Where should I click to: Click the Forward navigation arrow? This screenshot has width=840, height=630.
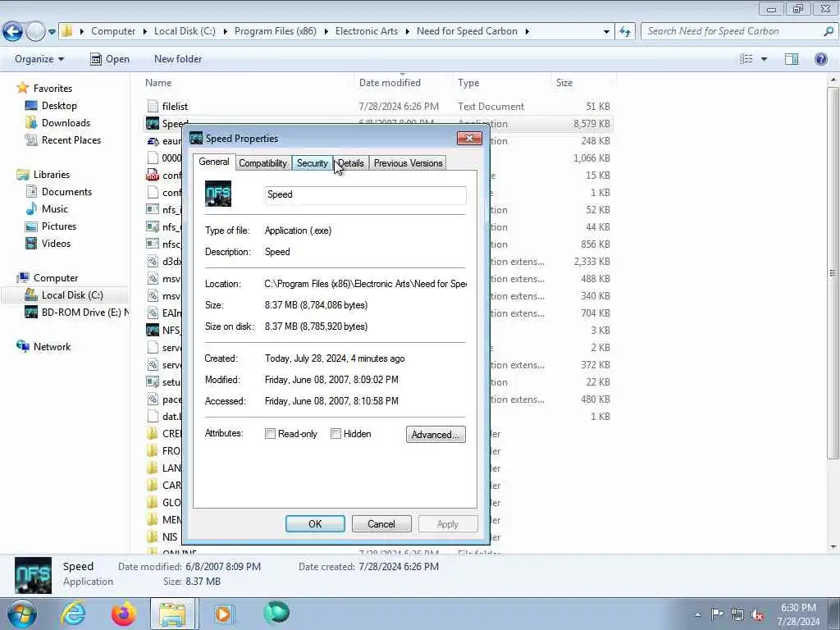35,32
